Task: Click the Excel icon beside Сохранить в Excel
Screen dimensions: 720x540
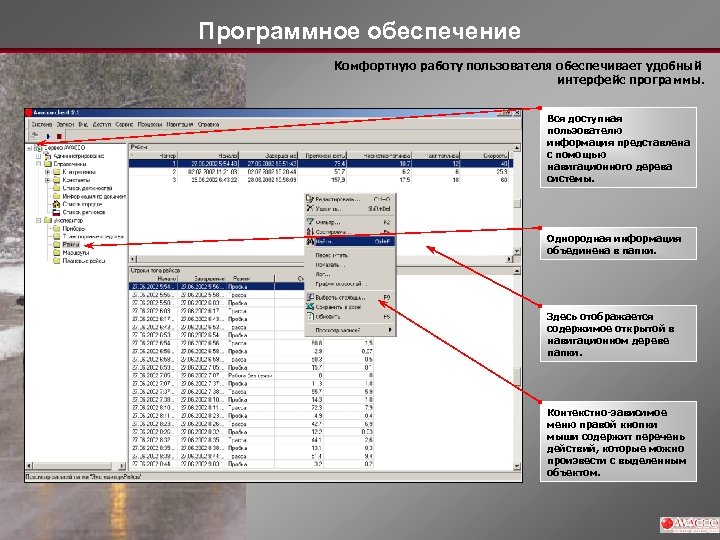Action: tap(310, 307)
